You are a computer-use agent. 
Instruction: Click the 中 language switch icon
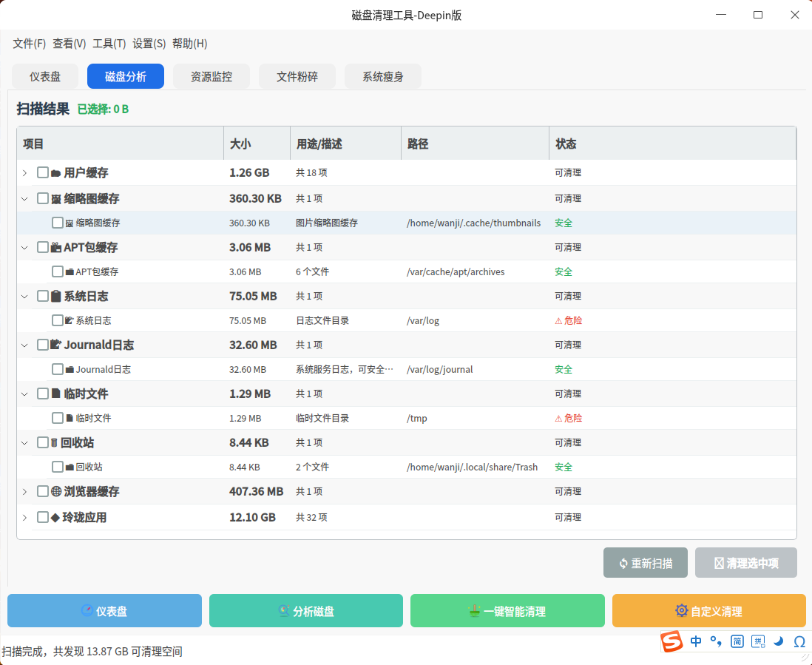pyautogui.click(x=696, y=641)
